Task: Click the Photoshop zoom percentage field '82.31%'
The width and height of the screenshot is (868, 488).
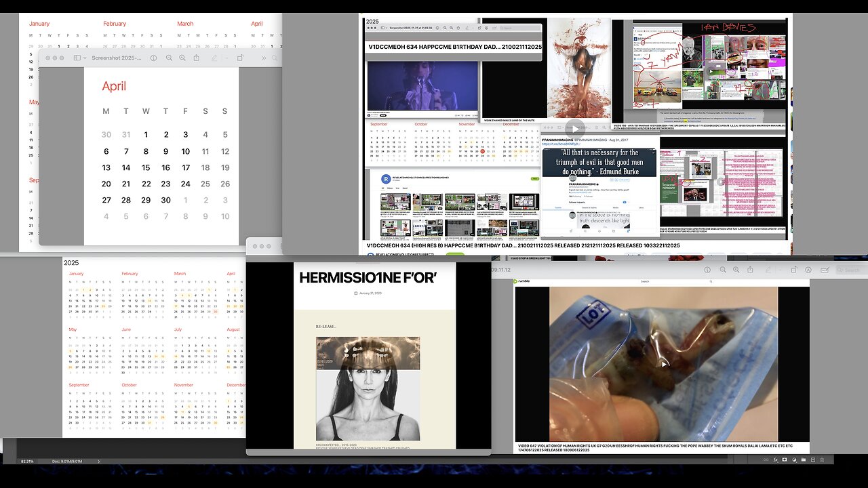Action: click(x=27, y=462)
